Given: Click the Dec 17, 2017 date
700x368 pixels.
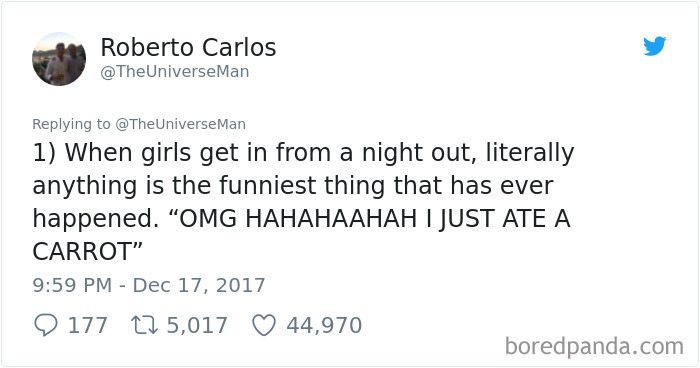Looking at the screenshot, I should (199, 285).
